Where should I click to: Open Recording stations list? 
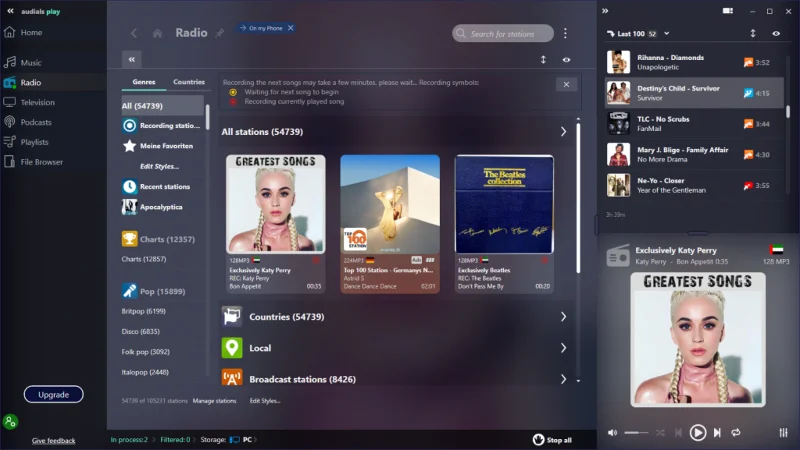(162, 126)
